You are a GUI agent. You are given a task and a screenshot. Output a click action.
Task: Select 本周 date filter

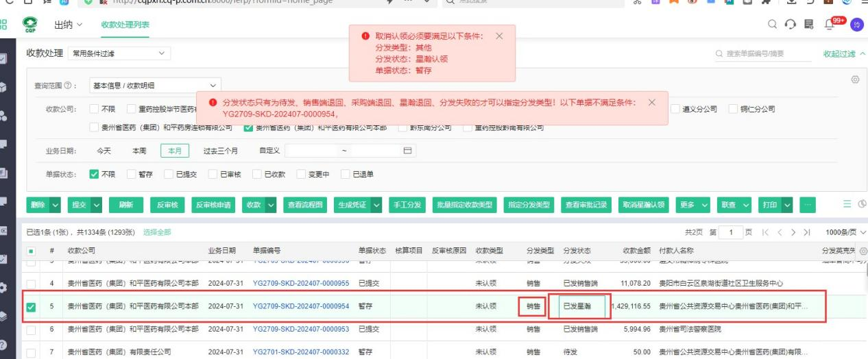[139, 151]
